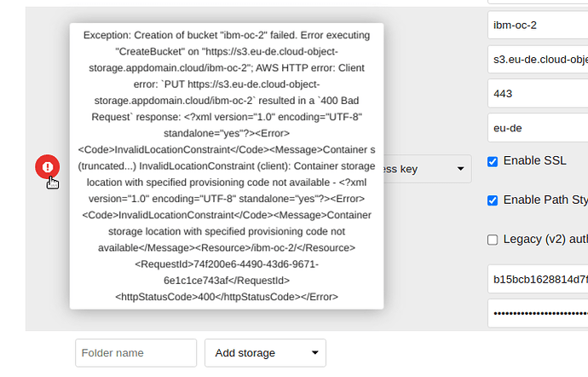Click the red error status icon
Image resolution: width=588 pixels, height=377 pixels.
(47, 166)
